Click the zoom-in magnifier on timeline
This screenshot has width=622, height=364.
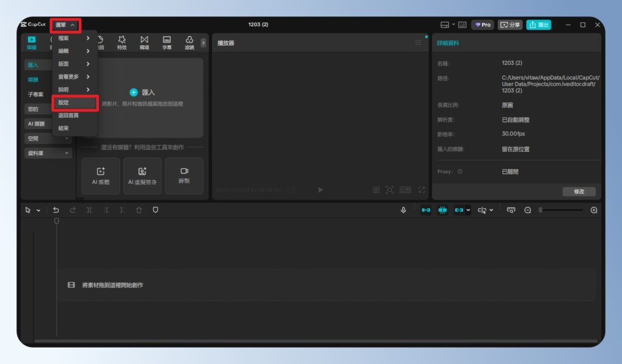pyautogui.click(x=594, y=210)
